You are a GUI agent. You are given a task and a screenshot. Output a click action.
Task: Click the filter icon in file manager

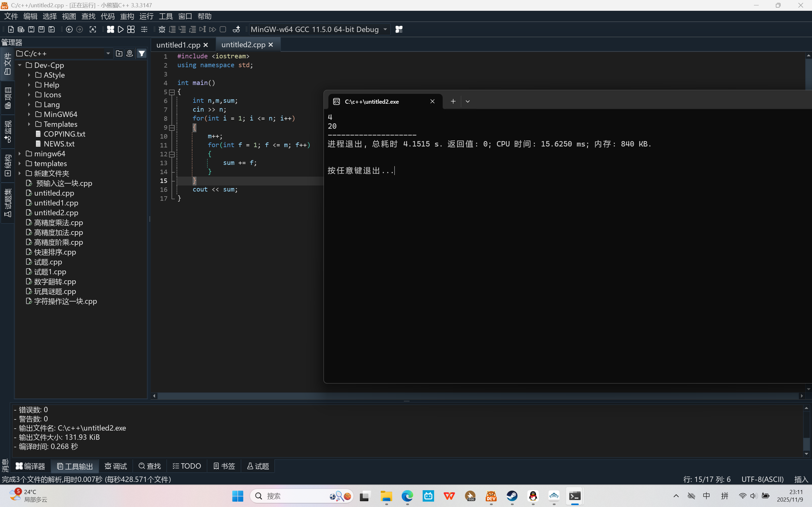[x=142, y=53]
